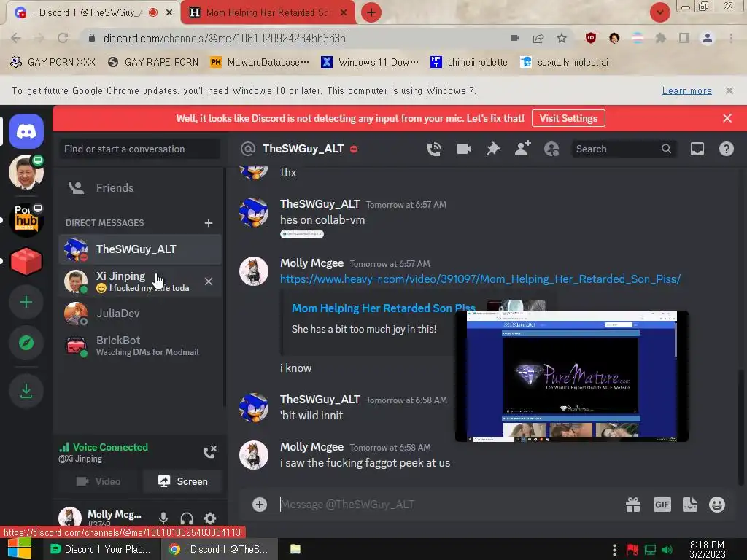
Task: Go back in browser history
Action: tap(16, 38)
